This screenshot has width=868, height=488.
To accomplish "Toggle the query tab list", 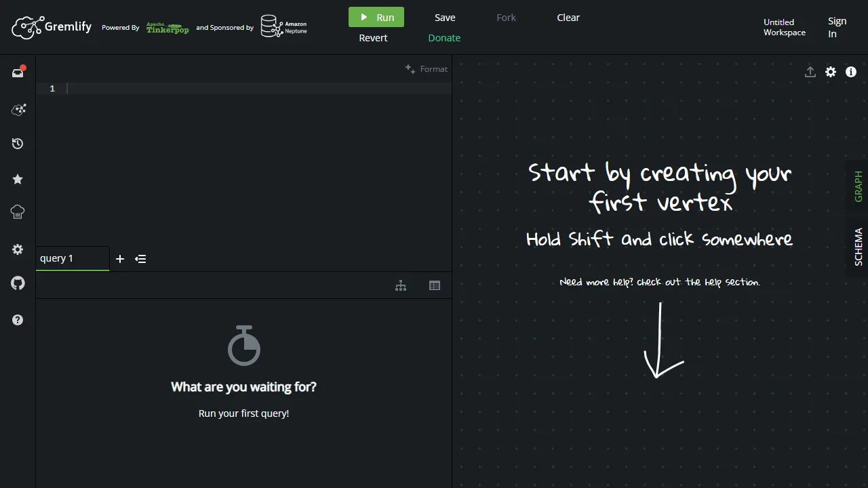I will click(140, 259).
